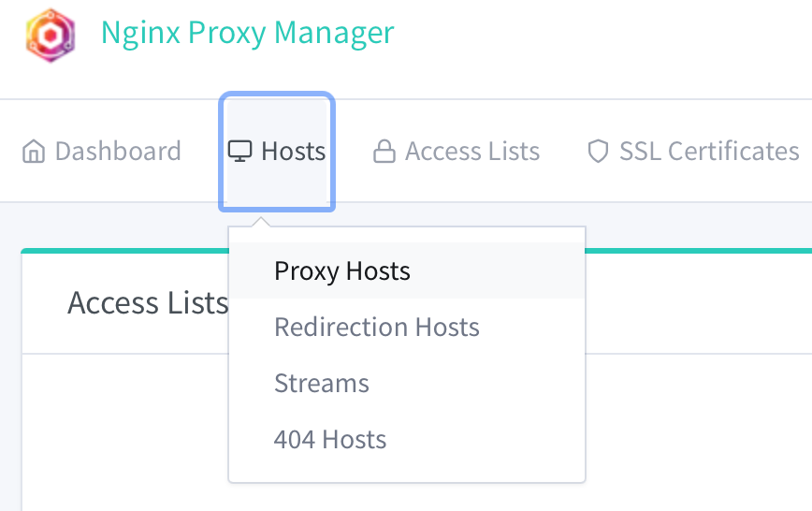Click the Access Lists padlock icon
The width and height of the screenshot is (812, 511).
(384, 152)
